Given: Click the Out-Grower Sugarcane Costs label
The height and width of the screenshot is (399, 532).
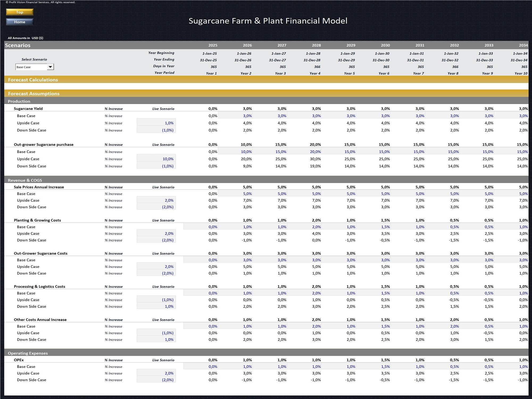Looking at the screenshot, I should [40, 253].
